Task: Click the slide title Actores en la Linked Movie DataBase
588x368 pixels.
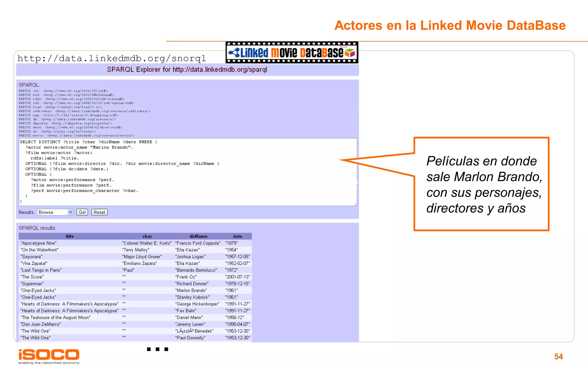Action: point(450,25)
